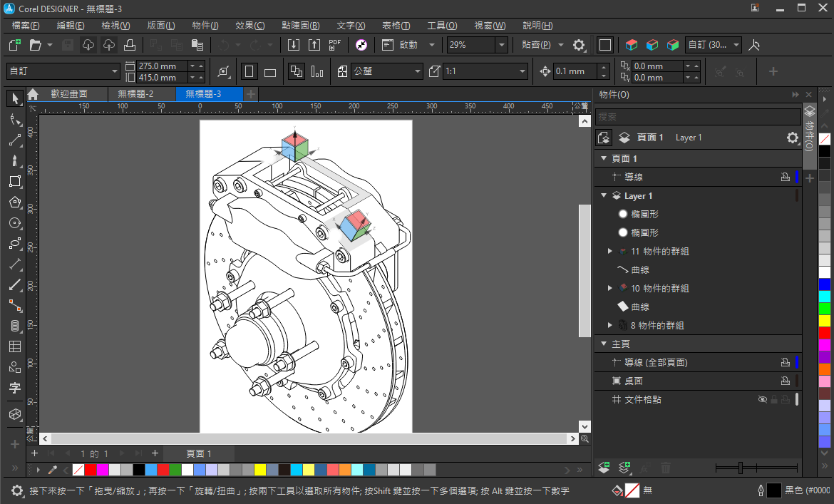Viewport: 834px width, 504px height.
Task: Select the 曲線 object under 11 物件的群組
Action: click(x=640, y=269)
